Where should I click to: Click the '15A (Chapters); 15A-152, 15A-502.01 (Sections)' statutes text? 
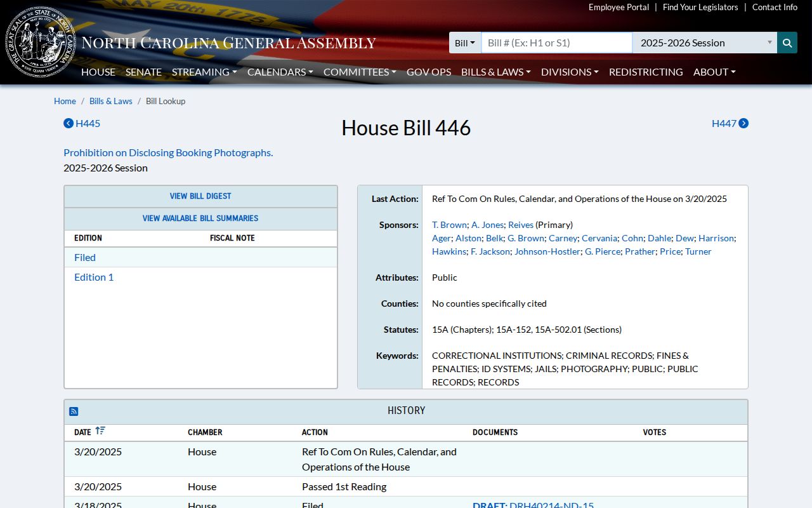[x=527, y=330]
